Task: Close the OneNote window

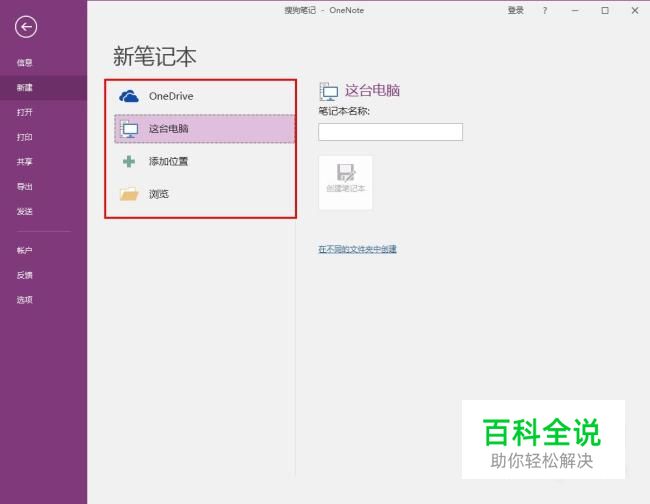Action: (635, 10)
